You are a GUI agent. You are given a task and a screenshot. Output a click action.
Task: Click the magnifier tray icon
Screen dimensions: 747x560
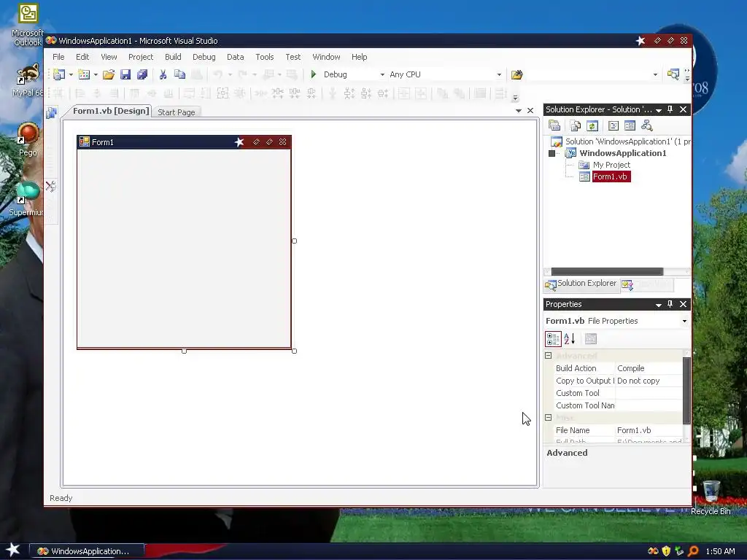[693, 551]
